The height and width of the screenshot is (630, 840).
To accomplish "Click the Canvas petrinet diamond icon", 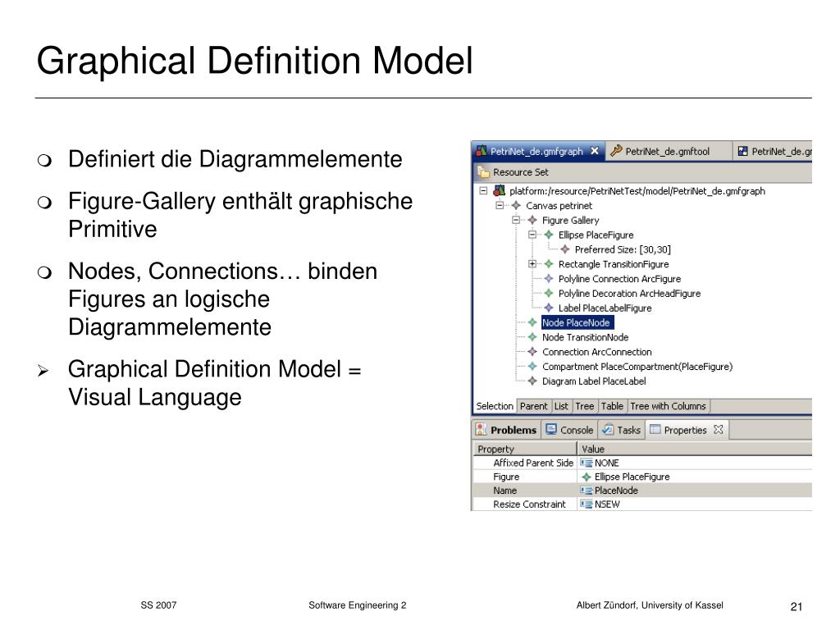I will [516, 205].
